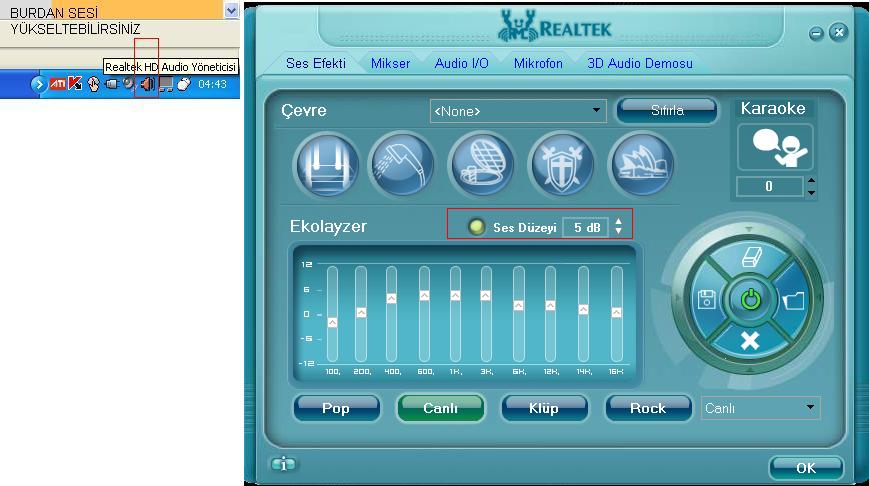Click the 14K equalizer slider handle

(x=583, y=309)
